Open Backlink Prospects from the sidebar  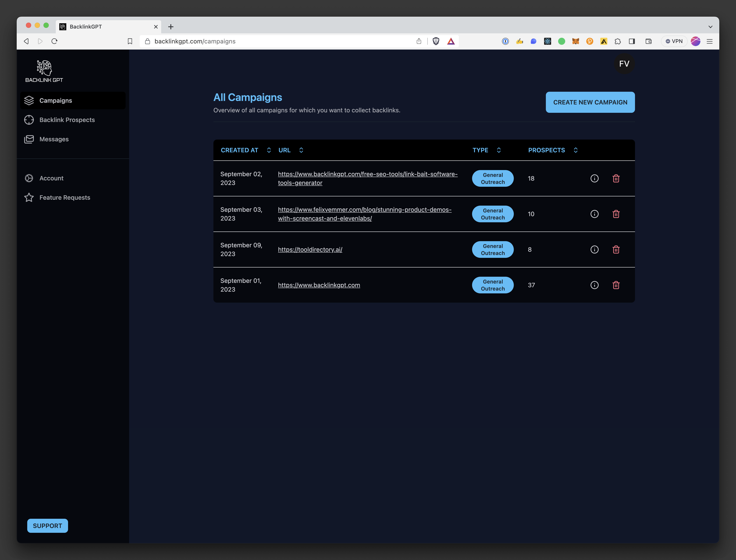tap(67, 120)
